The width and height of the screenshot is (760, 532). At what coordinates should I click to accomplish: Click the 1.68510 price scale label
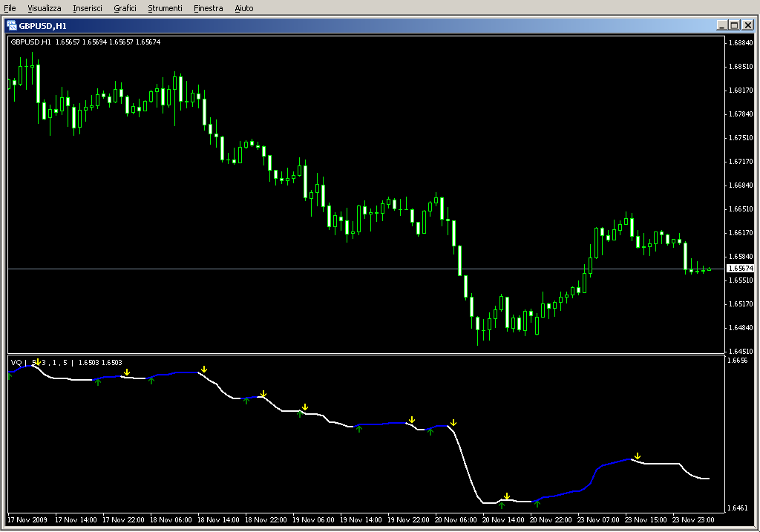741,66
